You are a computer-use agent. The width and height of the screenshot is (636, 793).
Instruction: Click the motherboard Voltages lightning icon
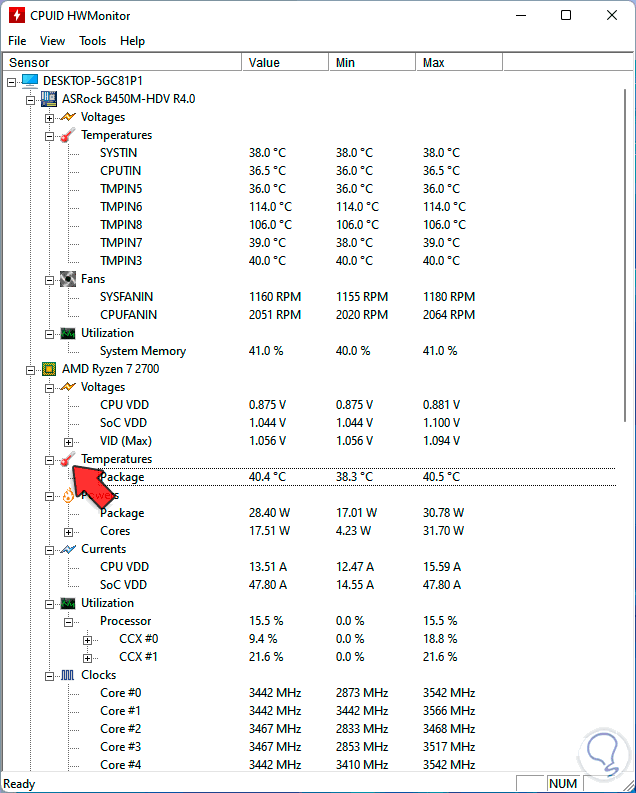(x=68, y=117)
